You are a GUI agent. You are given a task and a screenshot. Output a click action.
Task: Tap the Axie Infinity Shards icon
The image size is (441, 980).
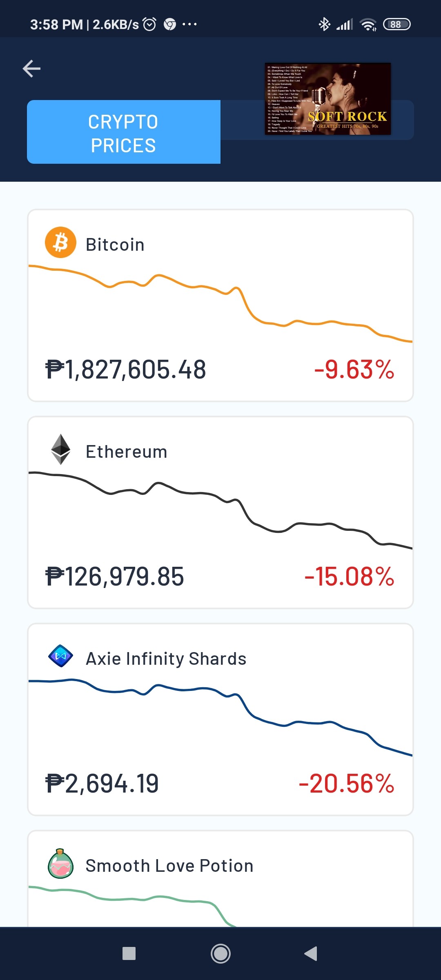click(60, 656)
